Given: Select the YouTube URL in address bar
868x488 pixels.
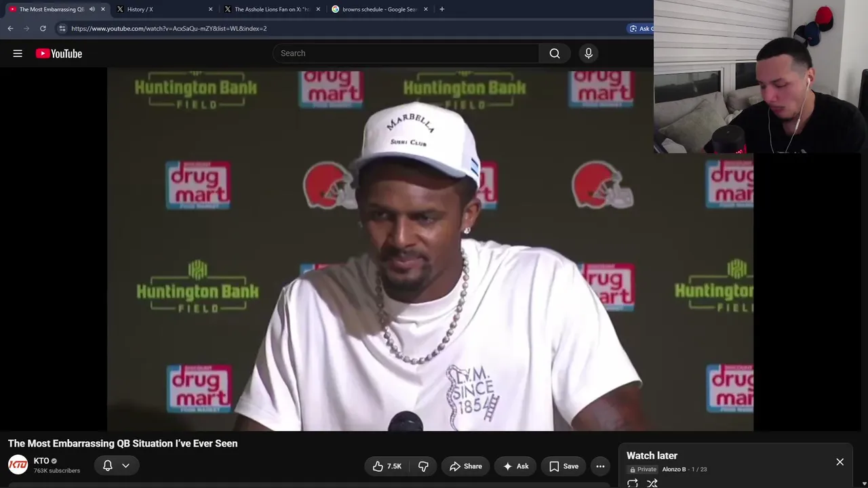Looking at the screenshot, I should click(x=169, y=28).
